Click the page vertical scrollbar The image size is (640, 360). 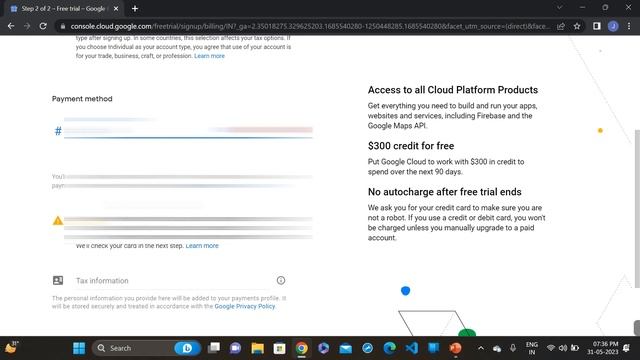[x=637, y=208]
